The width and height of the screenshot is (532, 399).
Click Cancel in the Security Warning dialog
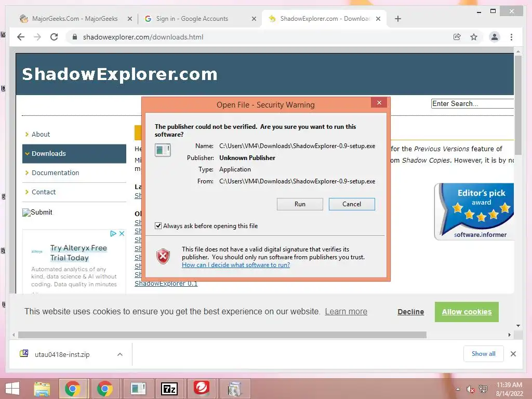(352, 204)
